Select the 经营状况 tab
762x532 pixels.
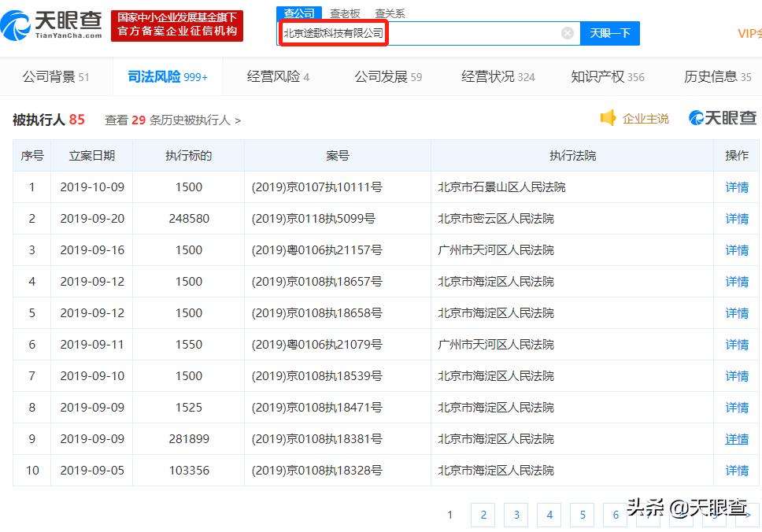(489, 76)
